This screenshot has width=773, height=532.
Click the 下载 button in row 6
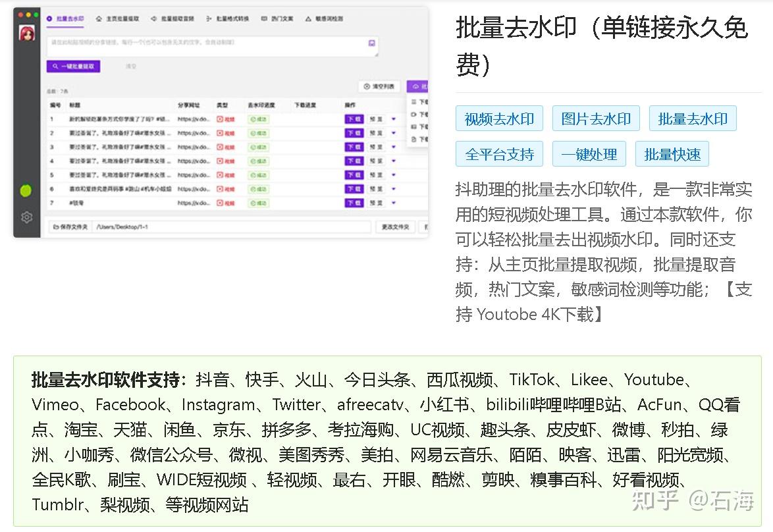354,189
